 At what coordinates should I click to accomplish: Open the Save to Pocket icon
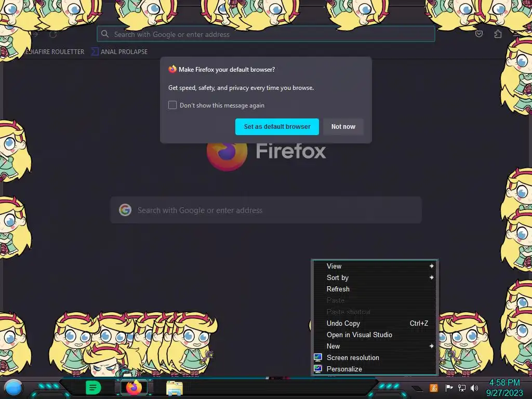[478, 34]
